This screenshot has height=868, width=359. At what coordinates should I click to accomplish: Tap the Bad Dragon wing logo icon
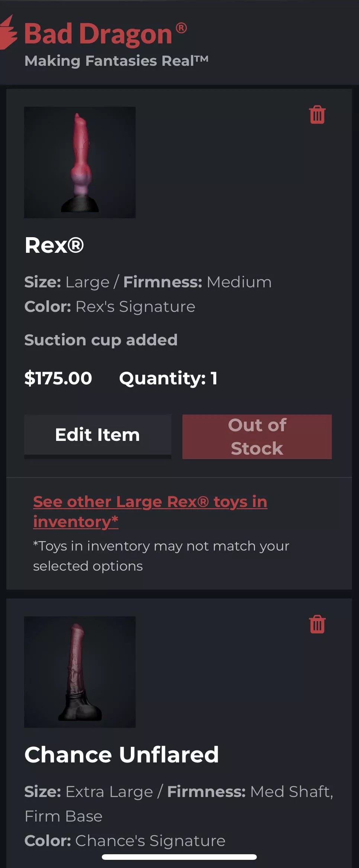[8, 33]
